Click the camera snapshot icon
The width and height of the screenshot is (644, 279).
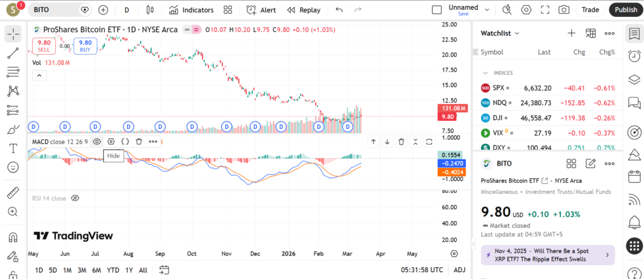564,10
